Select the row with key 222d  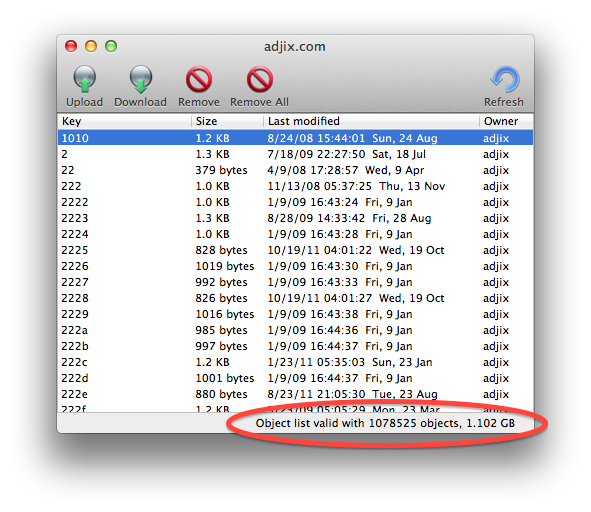pos(296,378)
